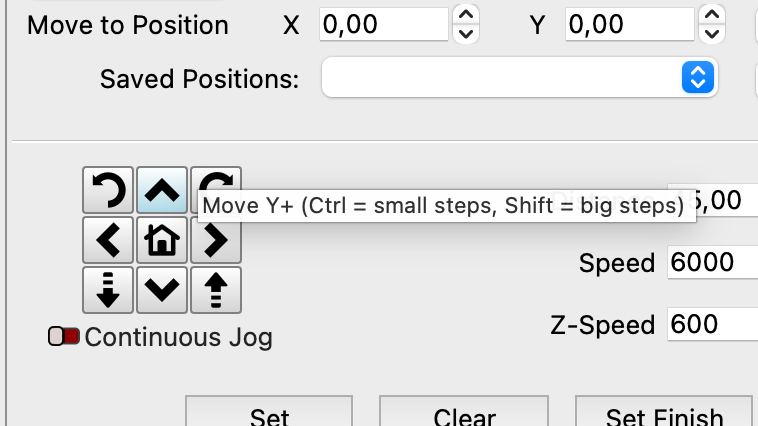The height and width of the screenshot is (426, 758).
Task: Jog the laser left with left arrow
Action: coord(108,240)
